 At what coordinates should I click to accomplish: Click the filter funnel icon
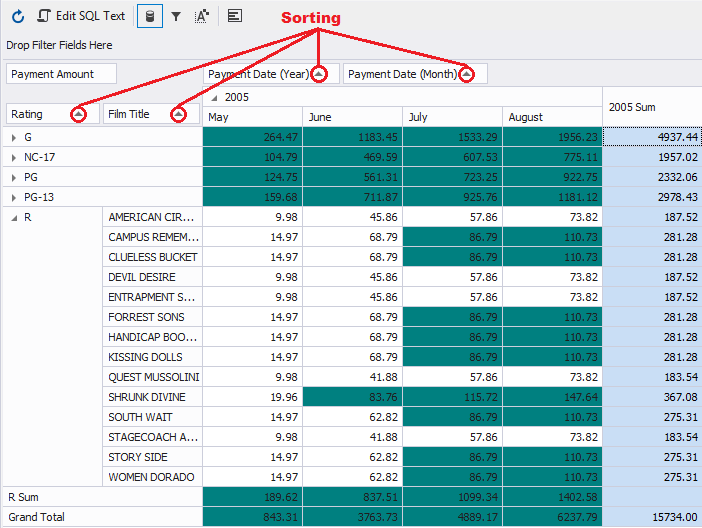[176, 17]
